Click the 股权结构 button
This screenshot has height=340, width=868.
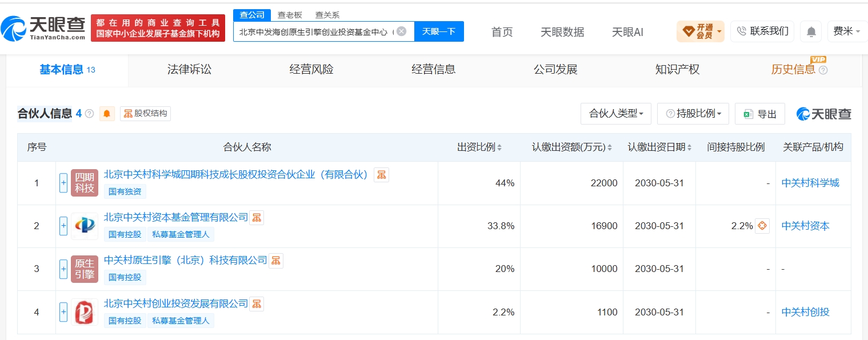tap(145, 114)
